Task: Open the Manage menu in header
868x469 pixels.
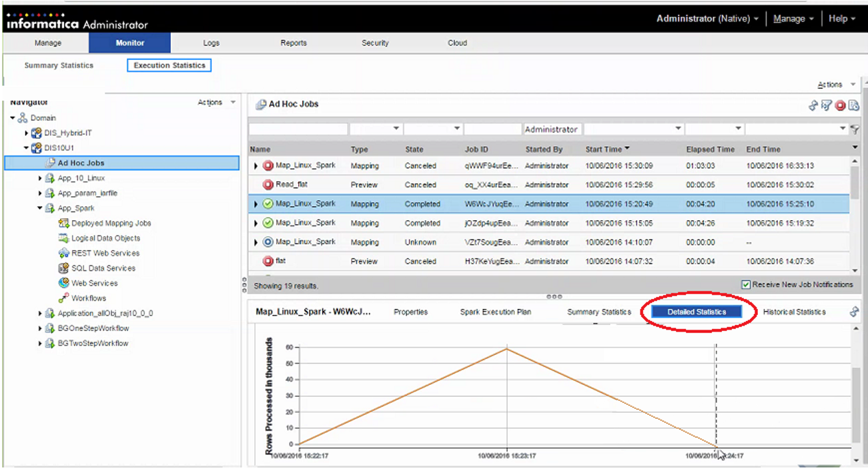Action: click(793, 19)
